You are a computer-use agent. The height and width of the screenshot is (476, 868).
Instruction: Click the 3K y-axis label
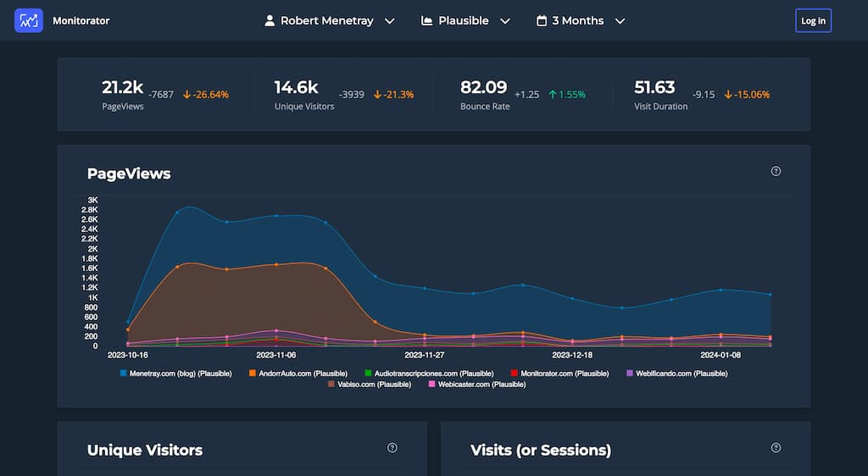[93, 200]
